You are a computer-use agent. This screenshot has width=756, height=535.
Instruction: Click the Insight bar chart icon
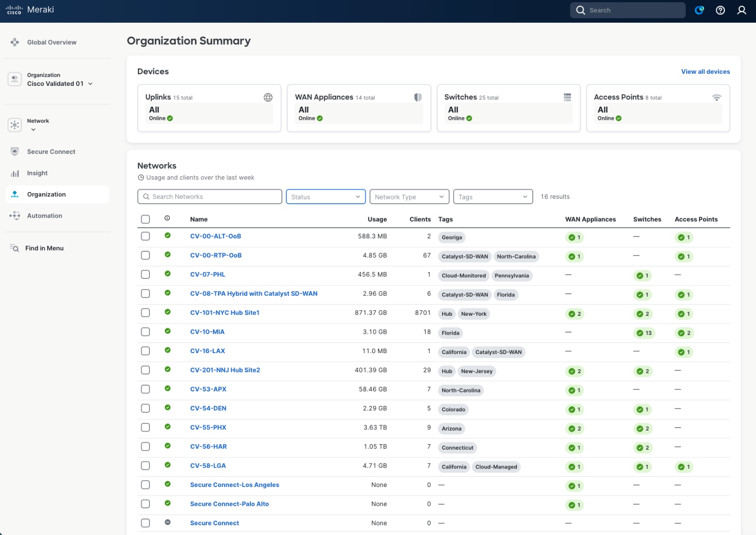coord(15,173)
